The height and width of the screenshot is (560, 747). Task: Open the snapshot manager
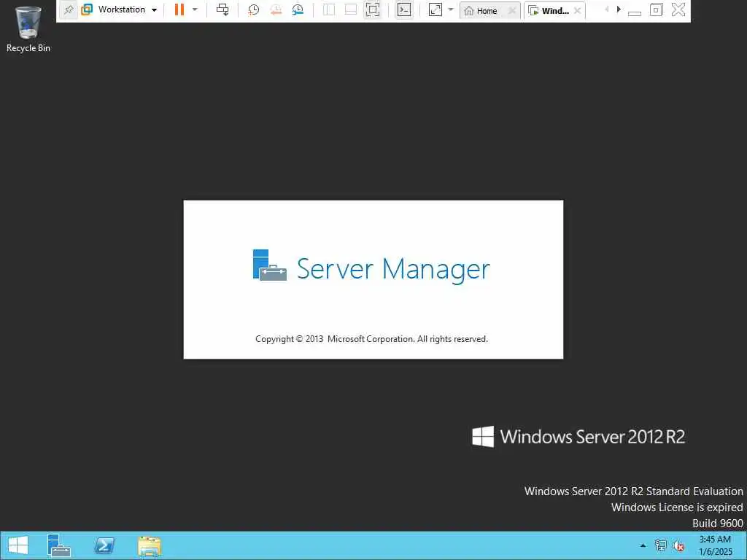[298, 9]
